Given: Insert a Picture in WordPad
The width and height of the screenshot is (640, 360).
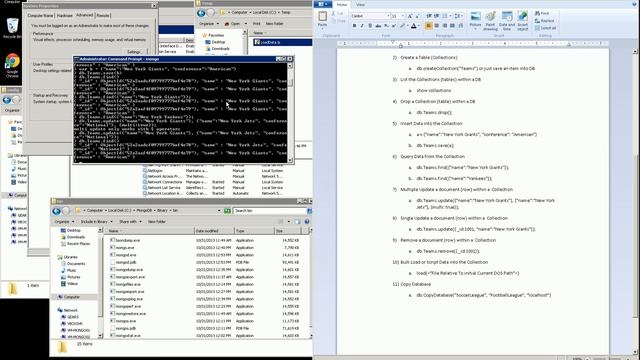Looking at the screenshot, I should pos(475,20).
